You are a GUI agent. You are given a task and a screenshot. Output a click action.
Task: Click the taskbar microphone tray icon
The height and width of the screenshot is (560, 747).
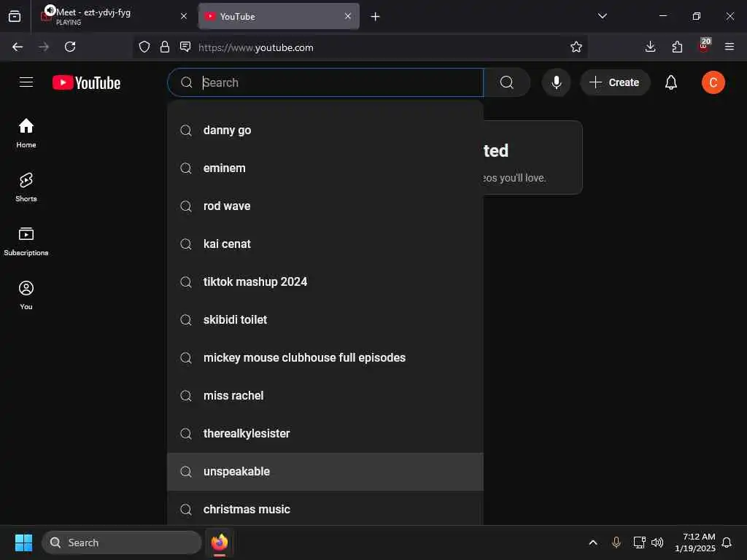click(616, 542)
